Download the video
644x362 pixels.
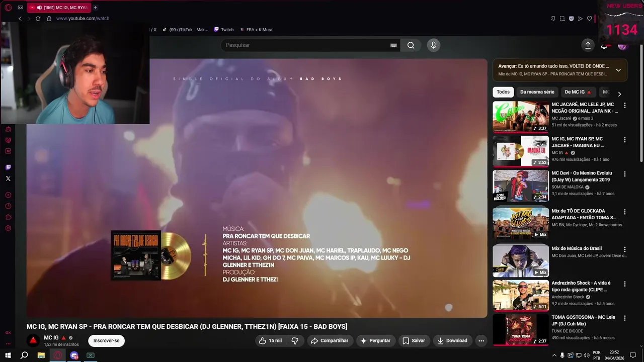pos(452,341)
